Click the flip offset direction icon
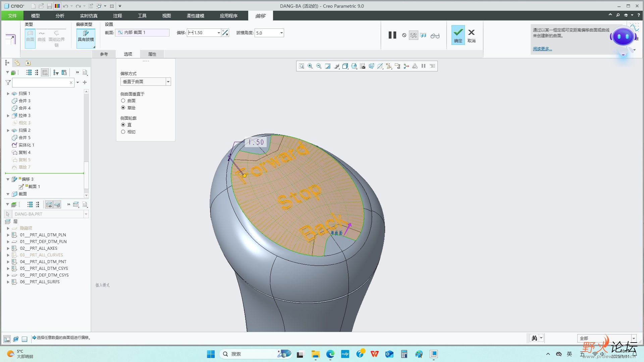Screen dimensions: 644x362 click(x=225, y=33)
